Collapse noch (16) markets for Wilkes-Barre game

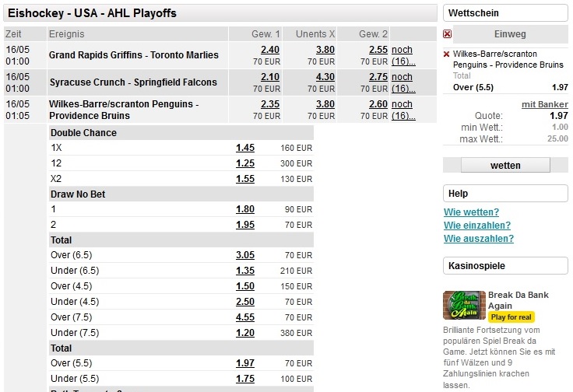(403, 110)
